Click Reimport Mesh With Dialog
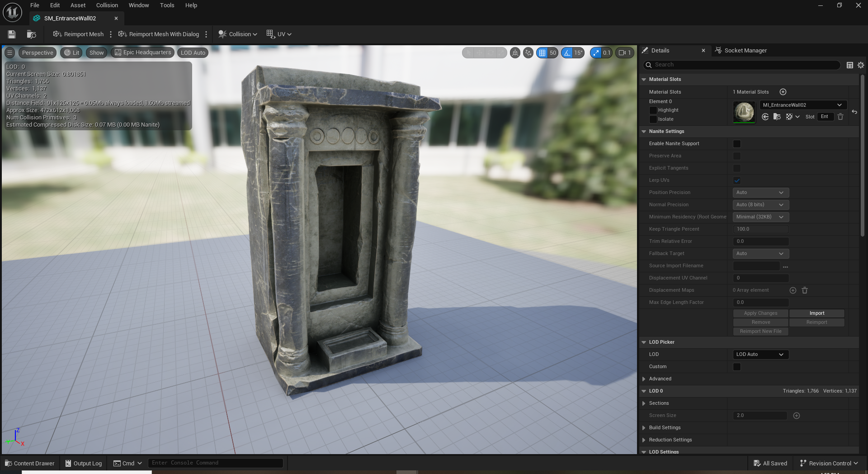 pos(159,34)
